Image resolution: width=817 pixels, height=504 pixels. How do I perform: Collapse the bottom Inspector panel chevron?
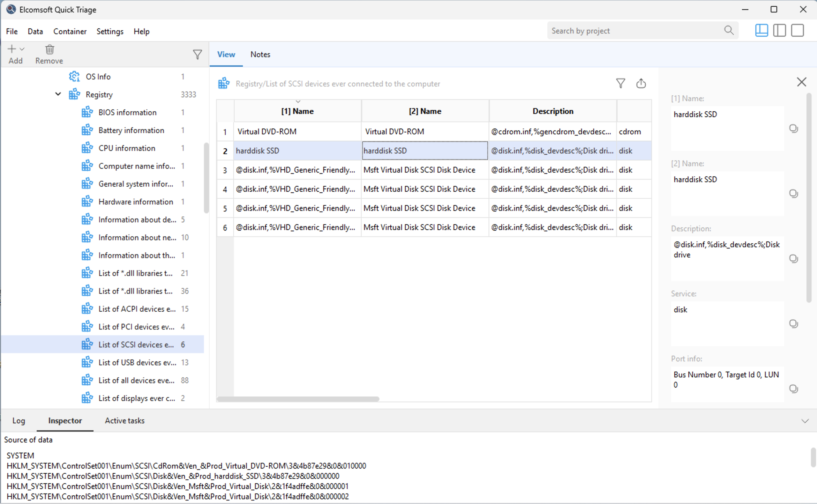(805, 421)
